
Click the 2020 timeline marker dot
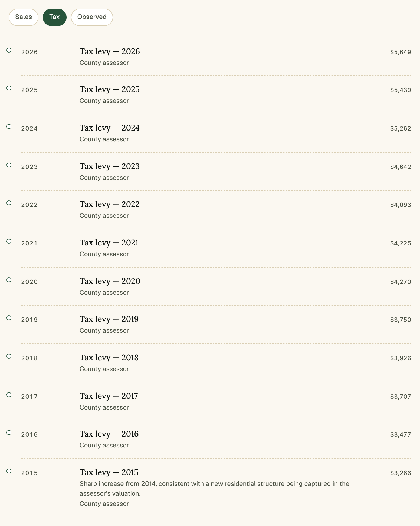(x=9, y=280)
